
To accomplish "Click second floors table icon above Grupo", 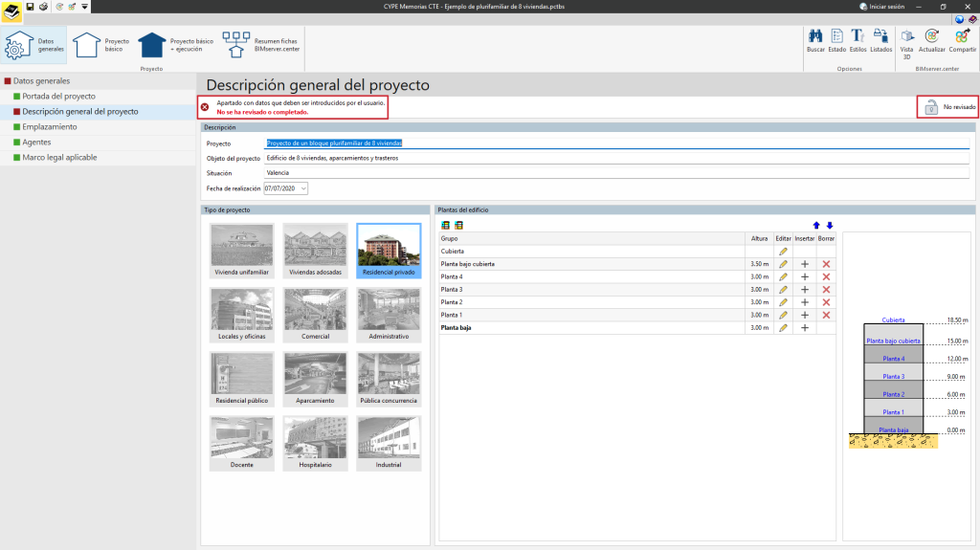I will click(458, 225).
